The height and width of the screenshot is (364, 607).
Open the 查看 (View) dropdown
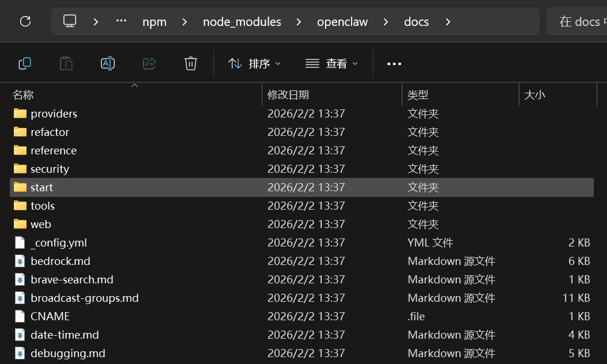click(331, 63)
